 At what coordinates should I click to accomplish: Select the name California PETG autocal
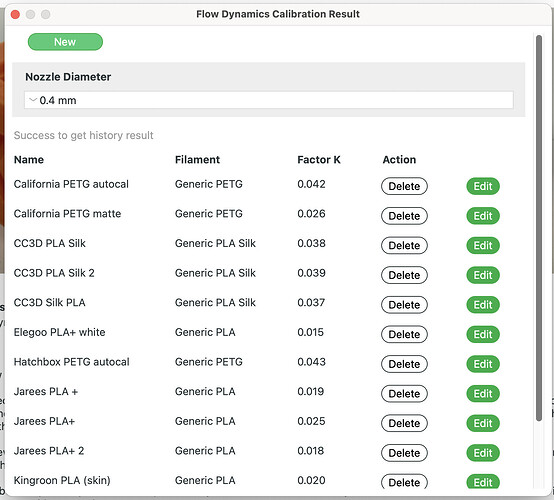[71, 184]
